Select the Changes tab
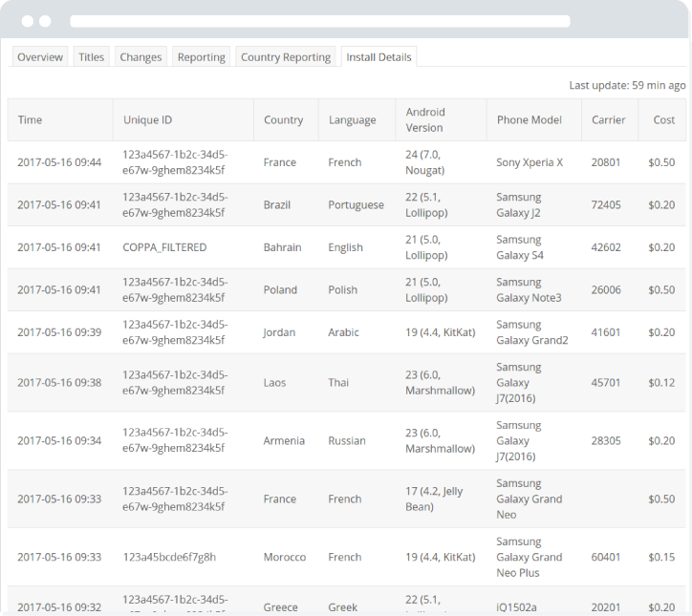The image size is (692, 616). pyautogui.click(x=141, y=57)
